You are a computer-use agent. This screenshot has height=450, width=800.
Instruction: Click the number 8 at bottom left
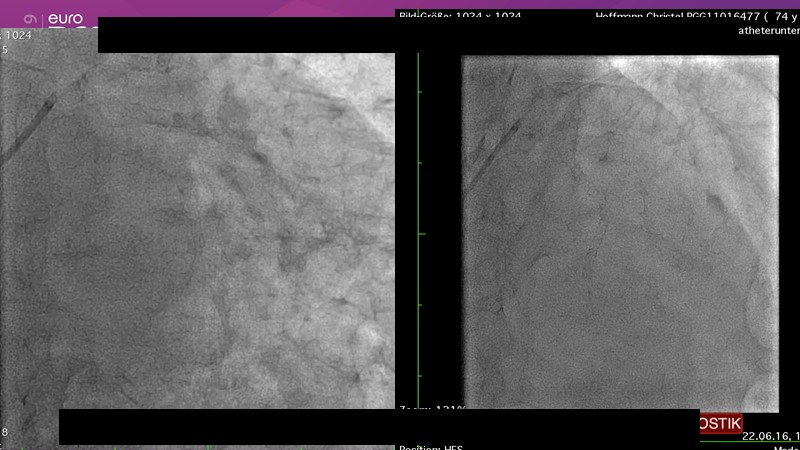coord(5,432)
